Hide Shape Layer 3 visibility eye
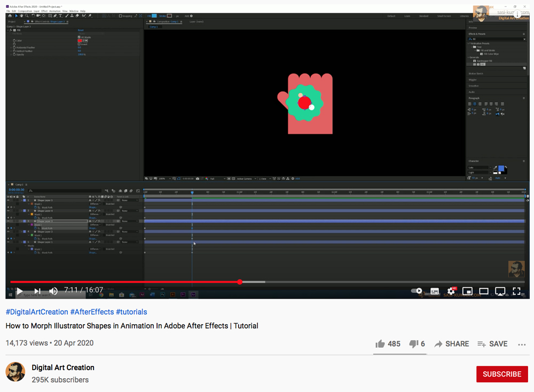534x392 pixels. tap(8, 221)
